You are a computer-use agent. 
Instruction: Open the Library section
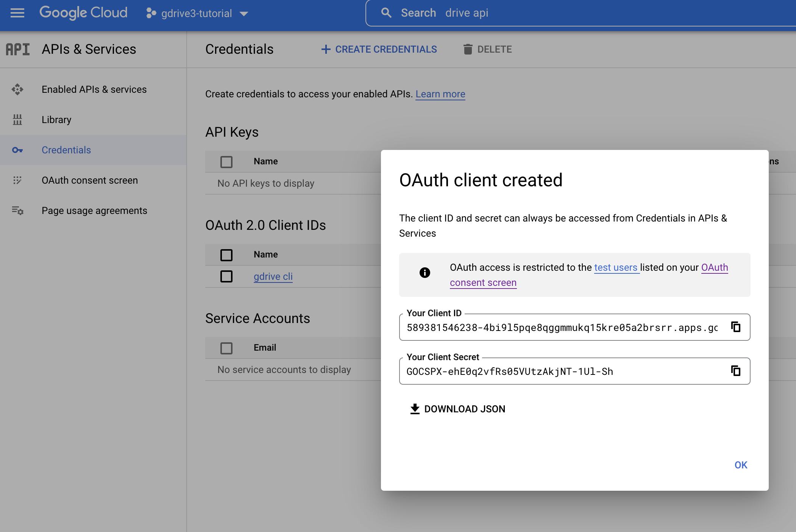coord(93,120)
